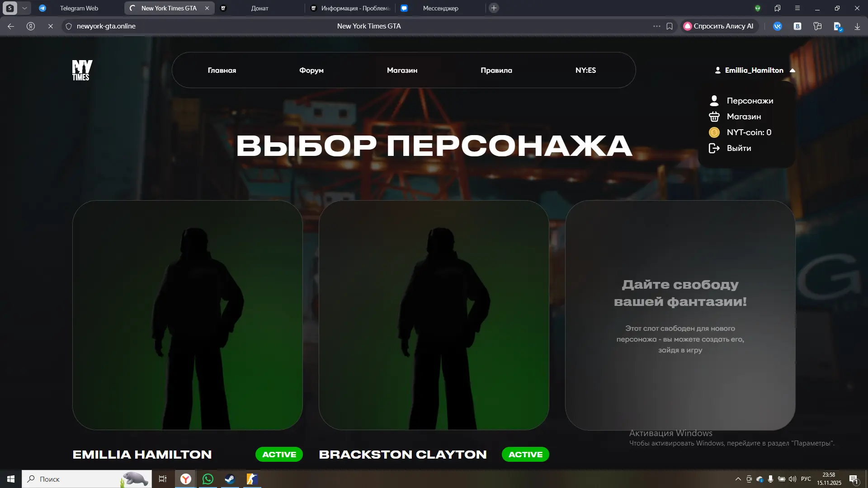
Task: Open the Форум navigation menu item
Action: (x=311, y=70)
